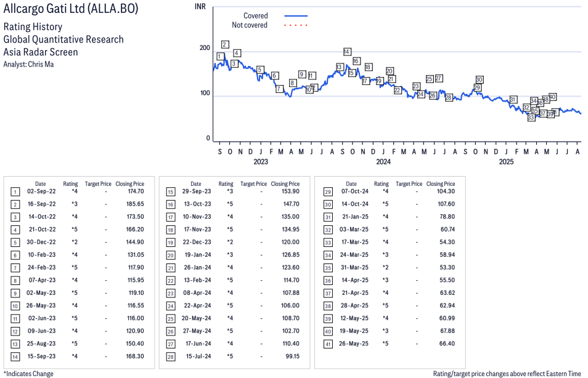The height and width of the screenshot is (378, 588).
Task: Click the title 'Allcargo Gati Ltd (ALLA.BO)'
Action: click(71, 8)
